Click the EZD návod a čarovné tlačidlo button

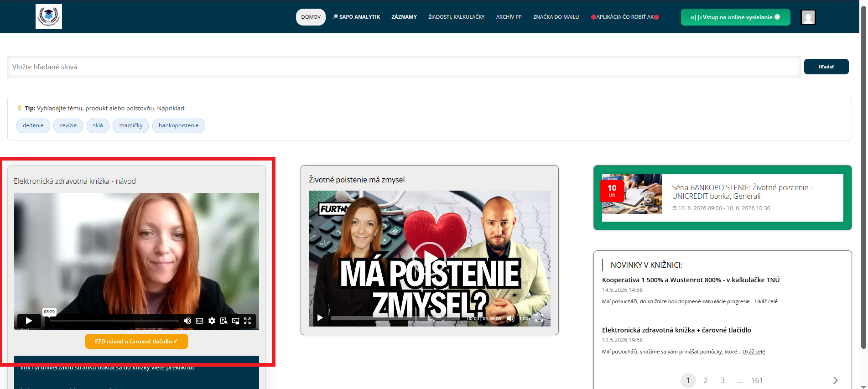(x=136, y=341)
